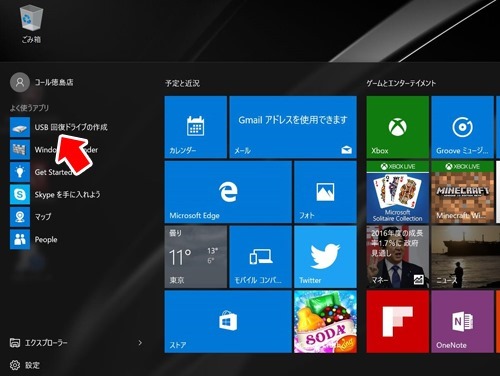500x376 pixels.
Task: Open the Calendar tile
Action: [x=196, y=127]
